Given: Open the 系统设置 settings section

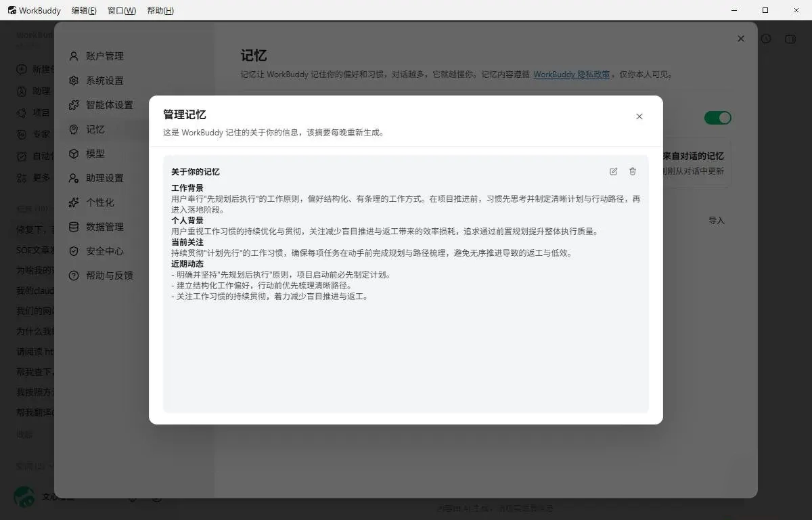Looking at the screenshot, I should click(105, 81).
